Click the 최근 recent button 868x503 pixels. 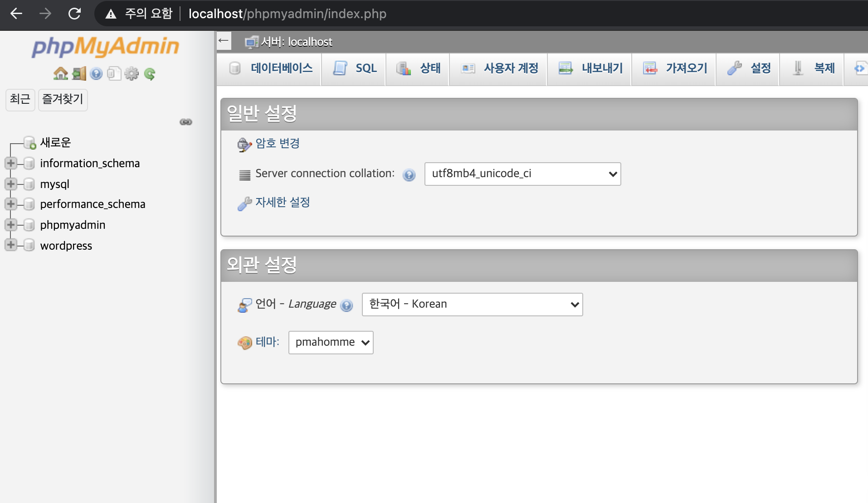click(20, 99)
